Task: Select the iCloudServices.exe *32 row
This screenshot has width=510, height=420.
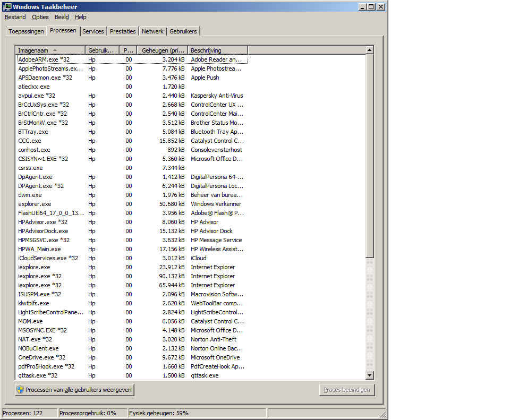Action: point(132,258)
